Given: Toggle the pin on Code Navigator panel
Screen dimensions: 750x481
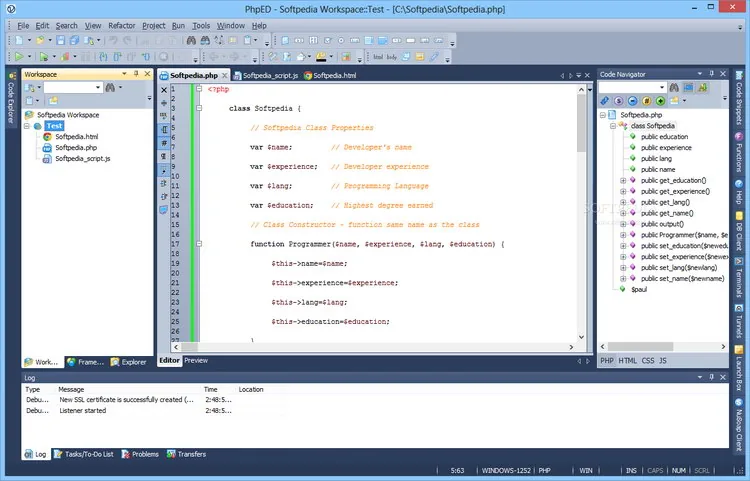Looking at the screenshot, I should [x=711, y=74].
